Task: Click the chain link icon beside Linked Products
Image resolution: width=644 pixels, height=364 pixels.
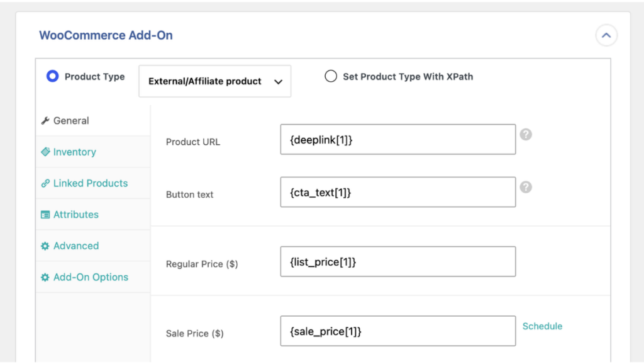Action: (x=45, y=183)
